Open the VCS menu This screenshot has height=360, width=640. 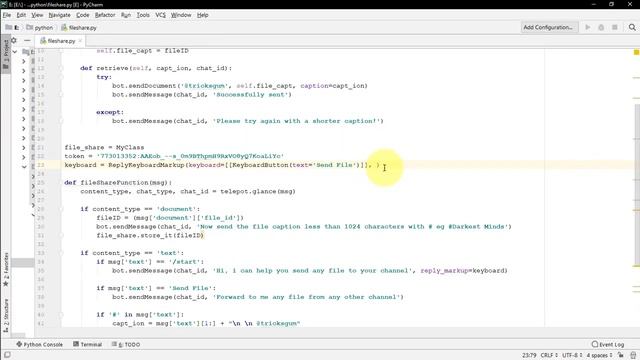pyautogui.click(x=160, y=15)
